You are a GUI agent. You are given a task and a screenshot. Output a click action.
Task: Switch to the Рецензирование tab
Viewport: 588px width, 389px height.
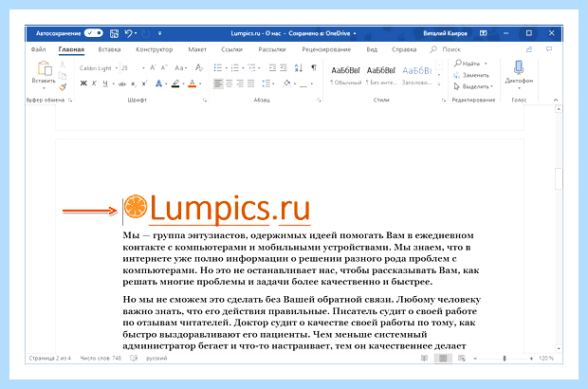point(326,49)
